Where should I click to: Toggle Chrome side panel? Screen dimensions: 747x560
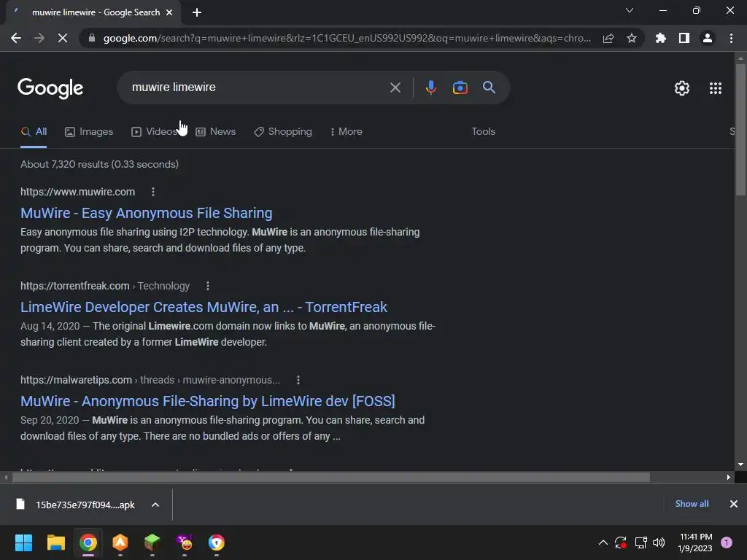pos(684,38)
